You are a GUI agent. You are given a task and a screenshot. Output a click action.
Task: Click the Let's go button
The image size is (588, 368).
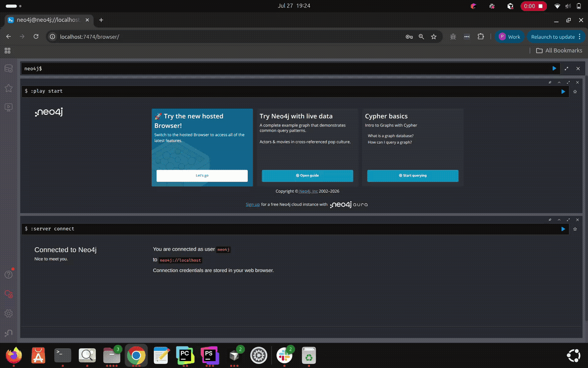[202, 176]
